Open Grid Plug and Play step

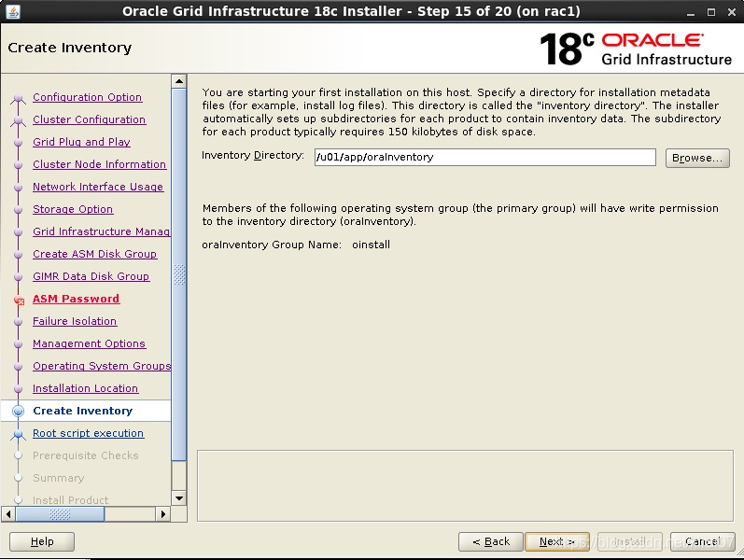tap(81, 142)
